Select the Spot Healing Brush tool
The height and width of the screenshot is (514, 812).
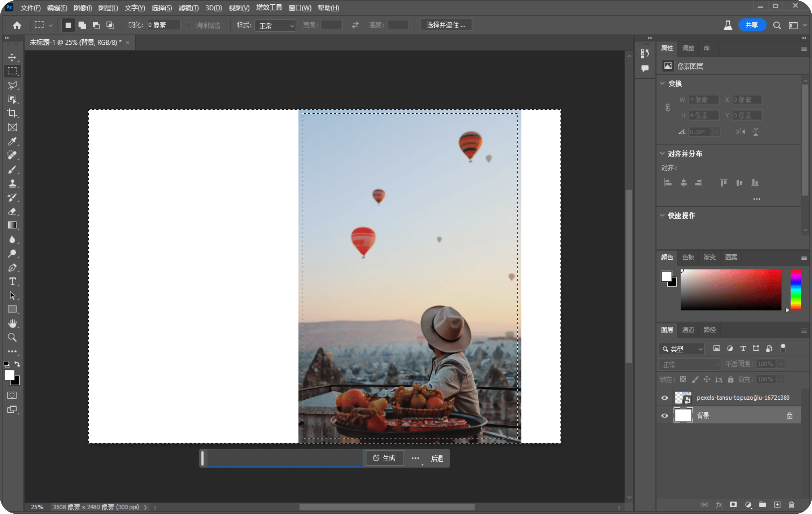(12, 155)
